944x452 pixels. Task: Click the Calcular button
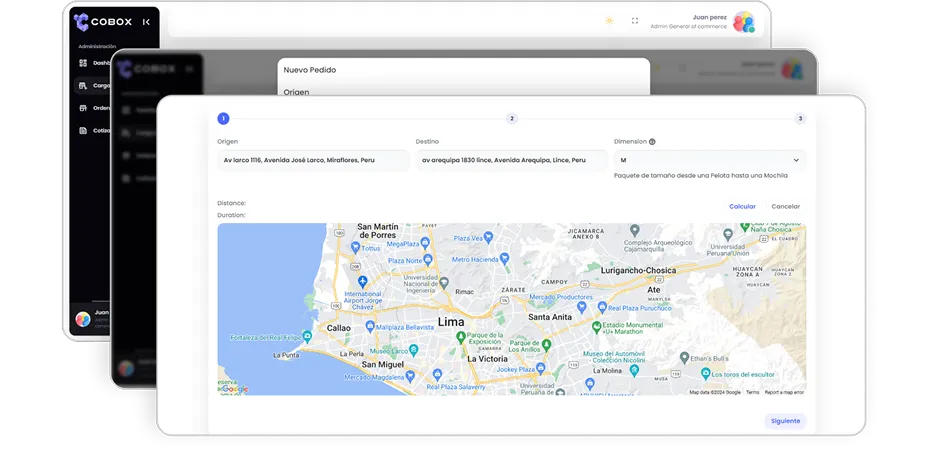point(742,206)
